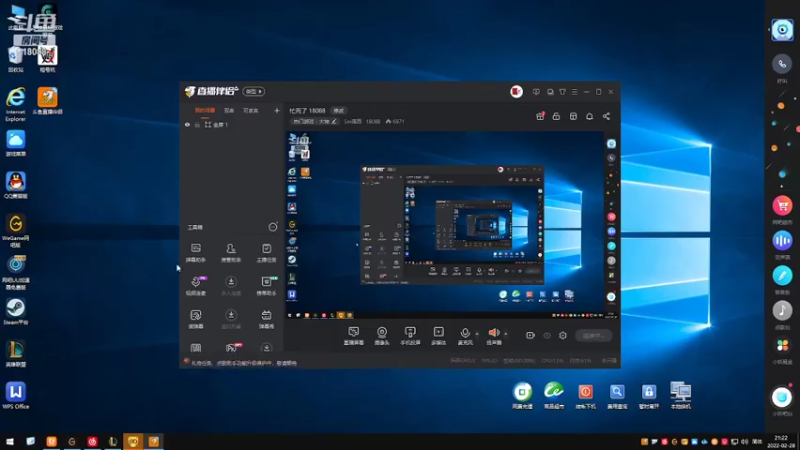800x450 pixels.
Task: Switch to the second scene tab
Action: (x=229, y=110)
